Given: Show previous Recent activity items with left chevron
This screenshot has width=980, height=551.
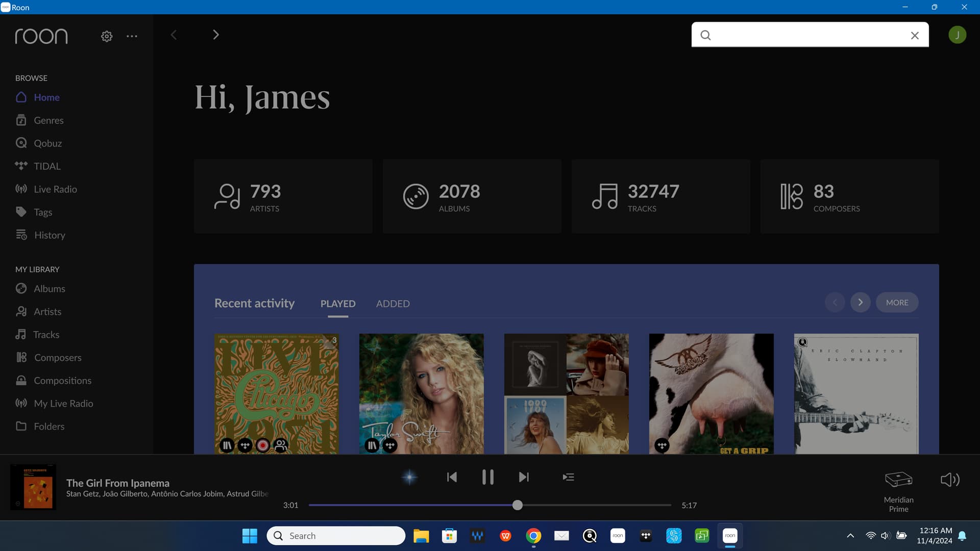Looking at the screenshot, I should point(835,303).
